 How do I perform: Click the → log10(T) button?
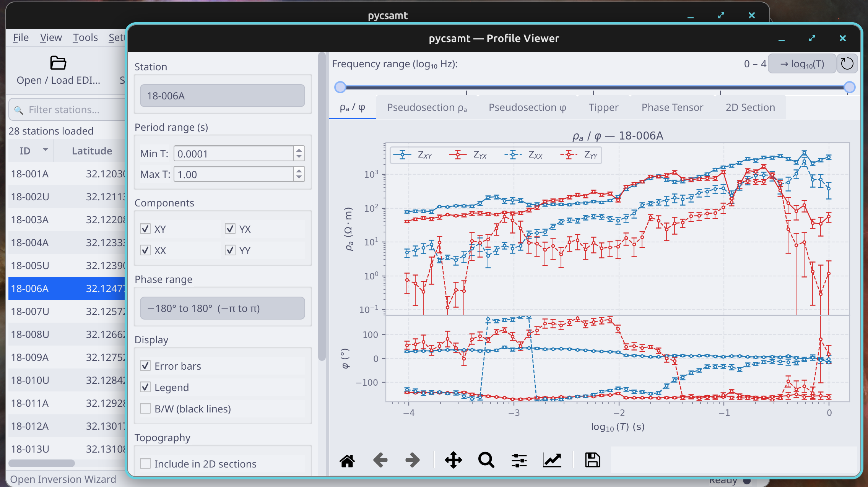point(802,64)
